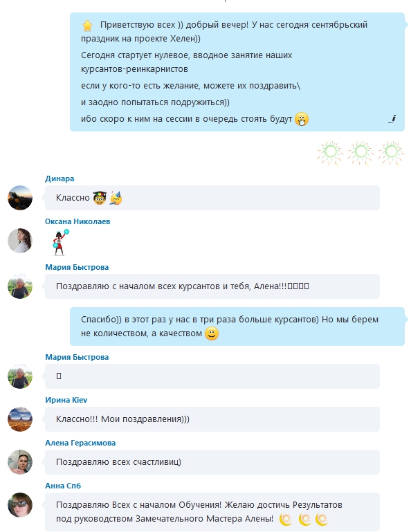Click the masked face emoji after будут
Viewport: 411px width, 532px height.
302,119
